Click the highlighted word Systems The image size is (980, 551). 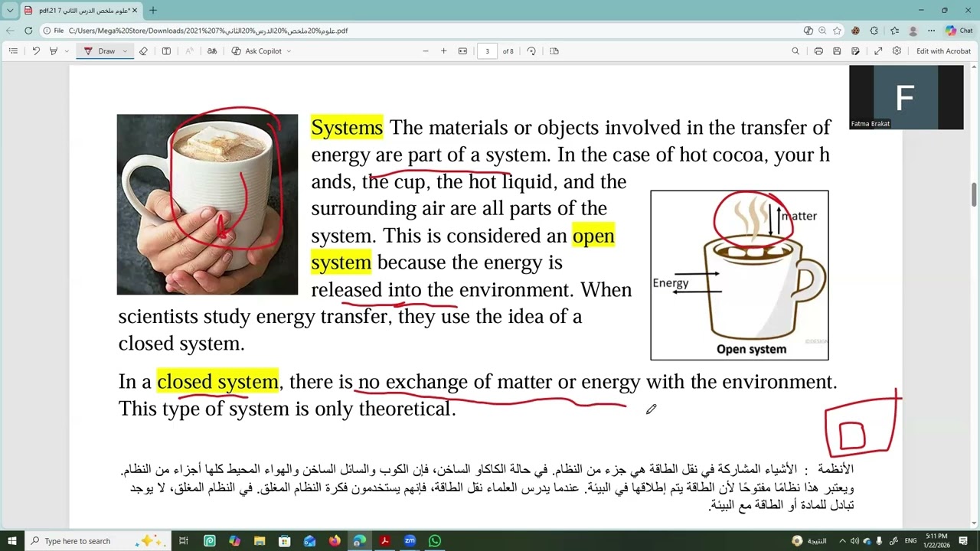347,127
